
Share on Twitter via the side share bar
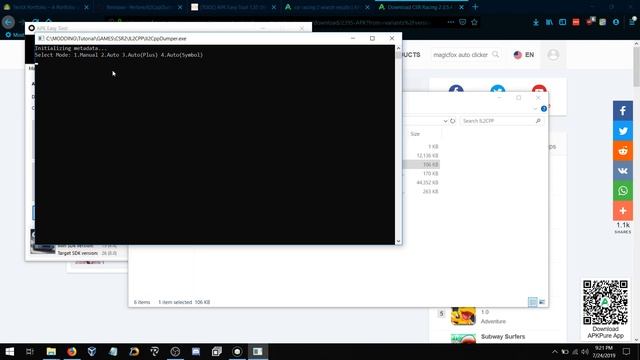click(x=623, y=131)
